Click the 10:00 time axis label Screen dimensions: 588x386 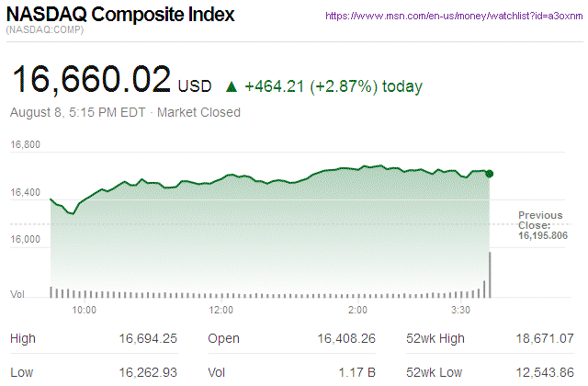pyautogui.click(x=85, y=310)
